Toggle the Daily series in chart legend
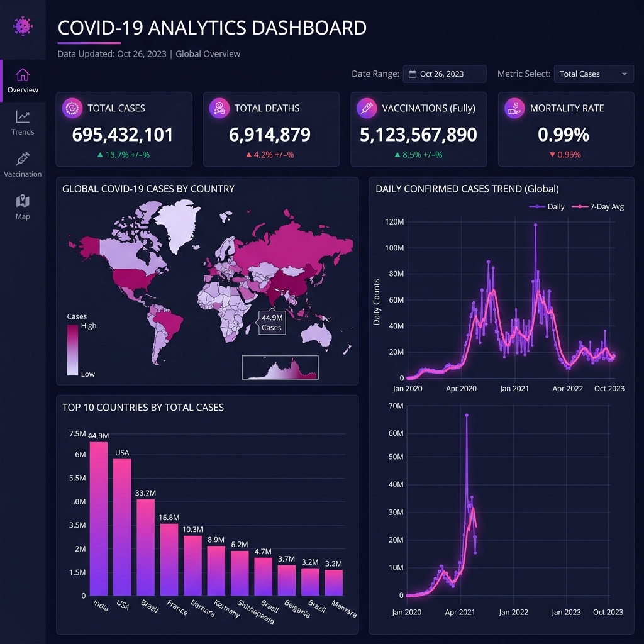 coord(547,206)
